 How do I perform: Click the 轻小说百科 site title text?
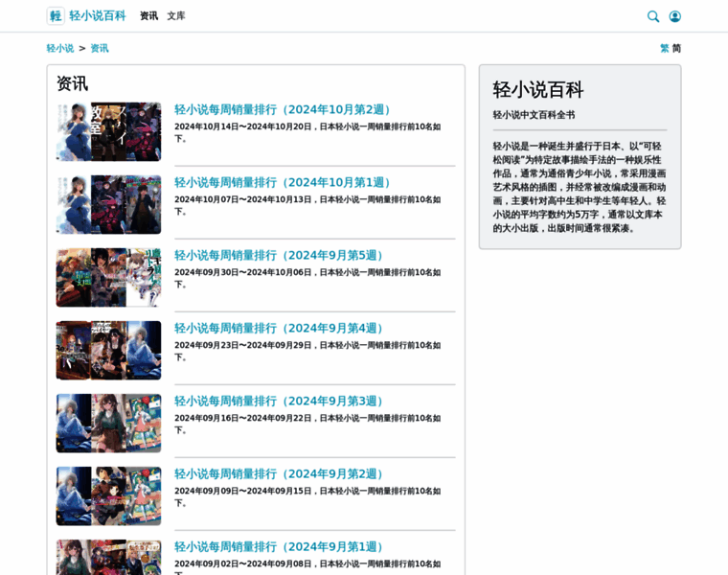97,16
